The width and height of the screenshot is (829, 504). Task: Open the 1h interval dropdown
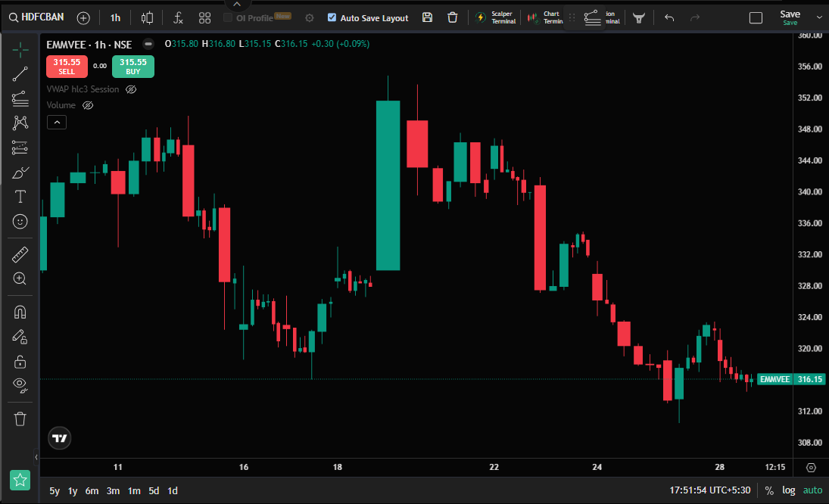click(115, 18)
